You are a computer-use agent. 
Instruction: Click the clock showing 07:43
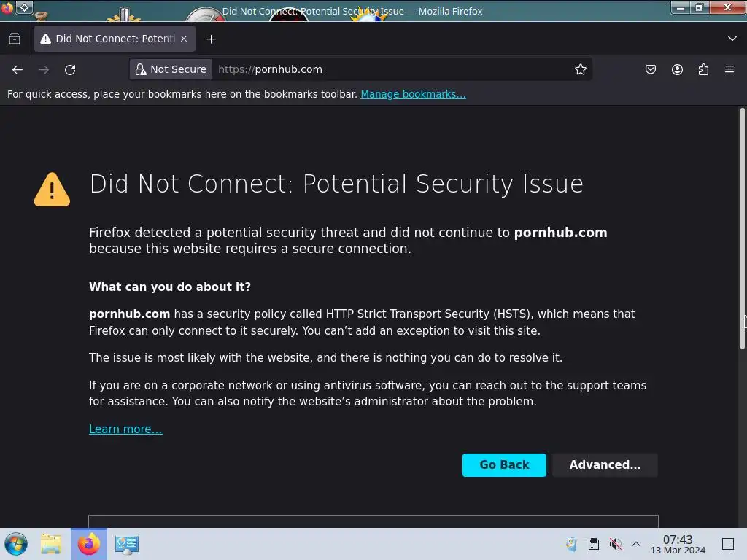click(x=678, y=544)
